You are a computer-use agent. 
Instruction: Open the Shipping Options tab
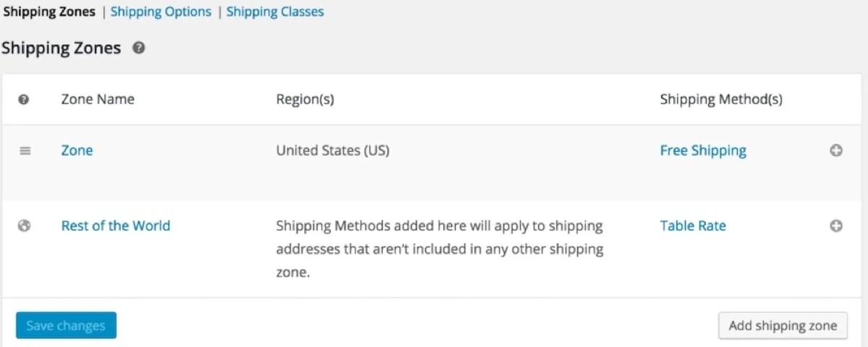[x=161, y=12]
